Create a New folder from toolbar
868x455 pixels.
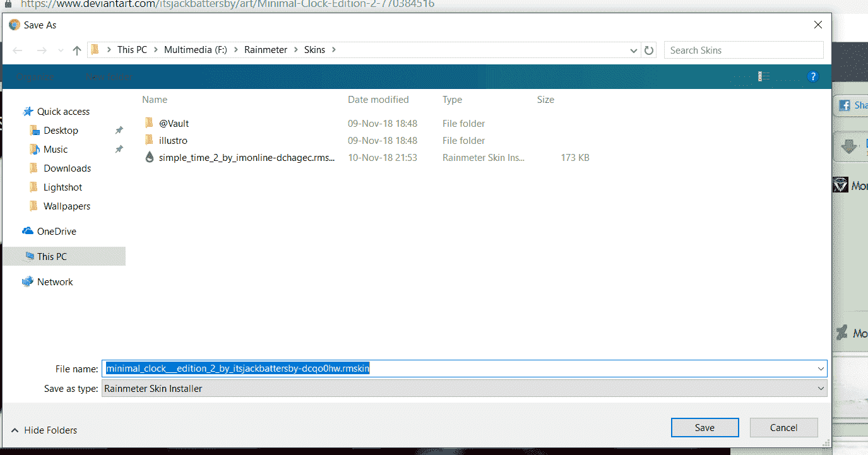pyautogui.click(x=110, y=77)
